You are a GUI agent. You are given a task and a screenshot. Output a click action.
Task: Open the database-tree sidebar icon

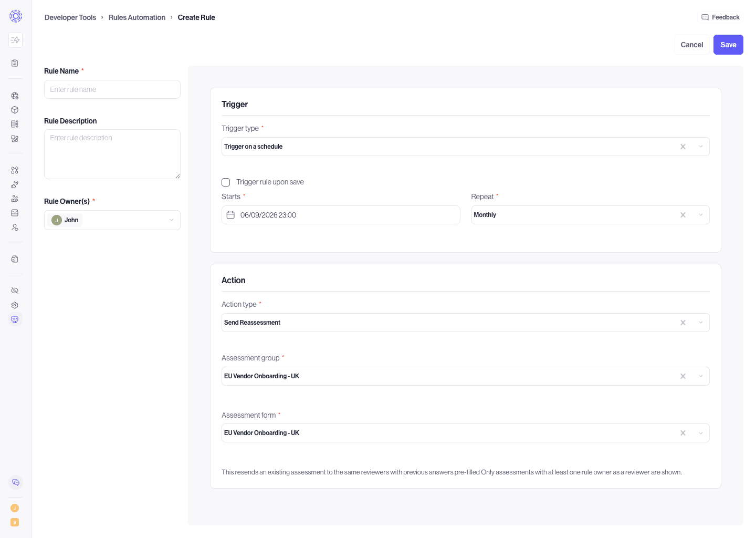tap(15, 124)
